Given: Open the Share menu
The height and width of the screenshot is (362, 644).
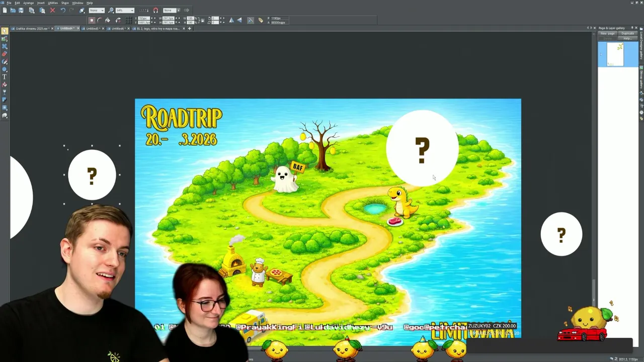Looking at the screenshot, I should click(65, 3).
